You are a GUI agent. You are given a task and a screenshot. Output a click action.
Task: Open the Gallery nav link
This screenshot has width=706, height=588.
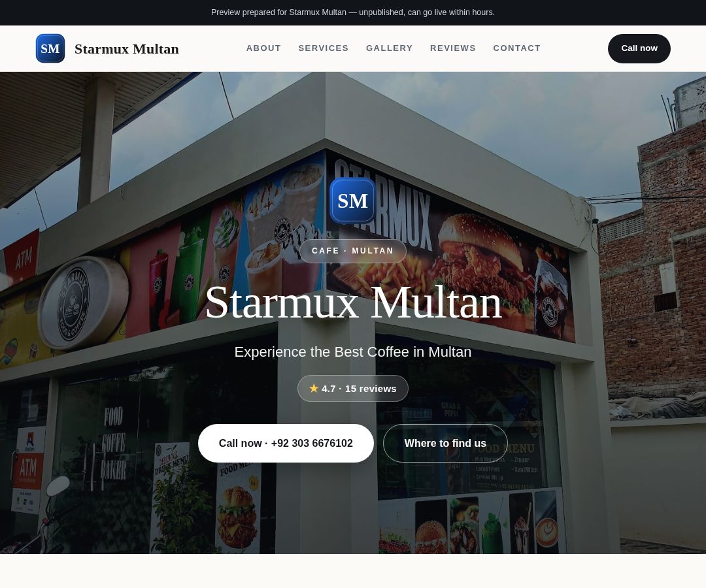click(389, 48)
